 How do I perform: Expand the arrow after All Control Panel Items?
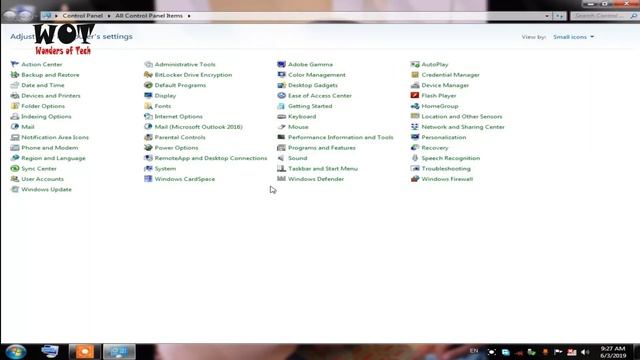tap(189, 16)
